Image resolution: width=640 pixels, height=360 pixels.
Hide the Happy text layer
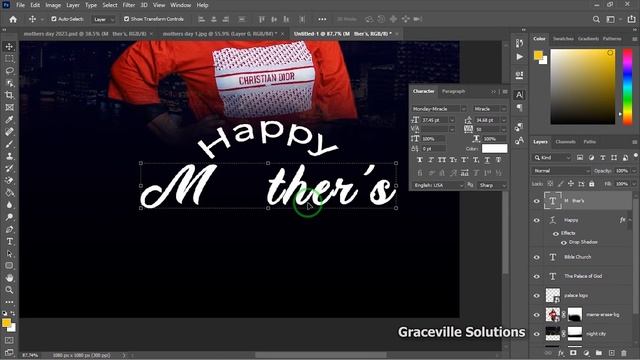pos(536,220)
